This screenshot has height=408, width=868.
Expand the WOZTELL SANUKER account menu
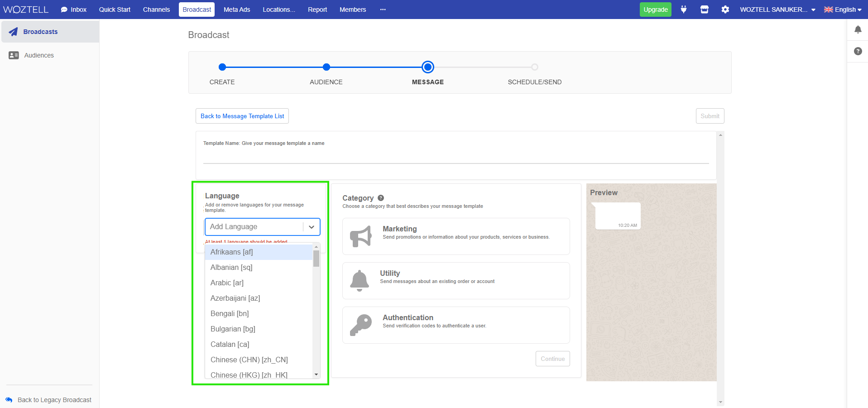click(x=777, y=10)
